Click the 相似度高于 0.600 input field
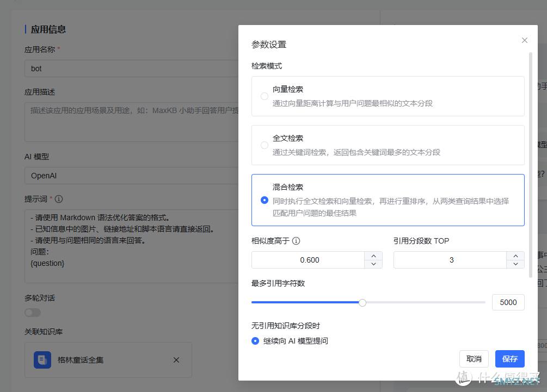 pos(309,260)
